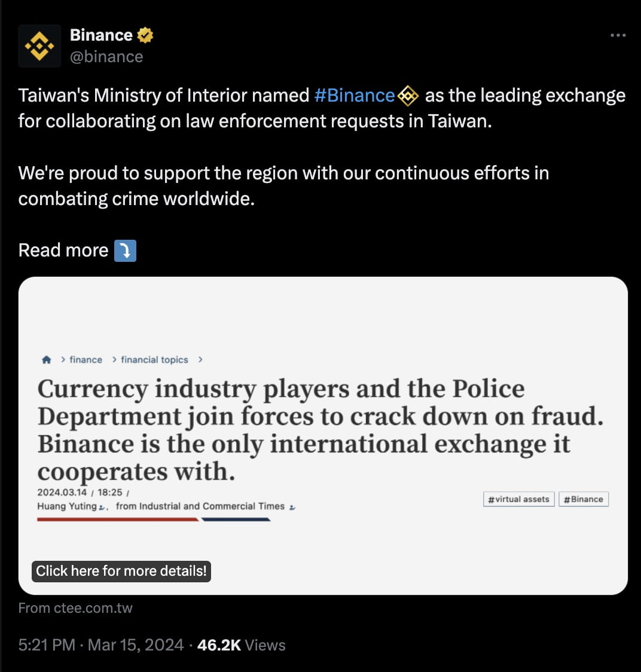The image size is (641, 672).
Task: Click the Mar 15, 2024 timestamp
Action: pyautogui.click(x=135, y=645)
